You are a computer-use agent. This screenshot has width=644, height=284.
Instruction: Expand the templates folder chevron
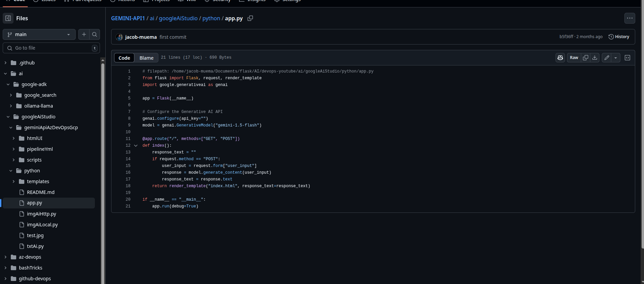(x=14, y=181)
